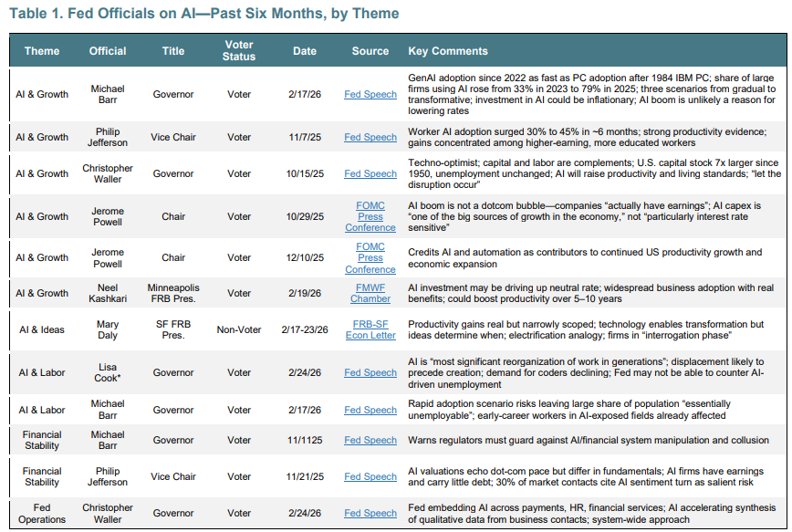Open FOMC Press Conference link dated 12/10/25
792x532 pixels.
click(370, 257)
